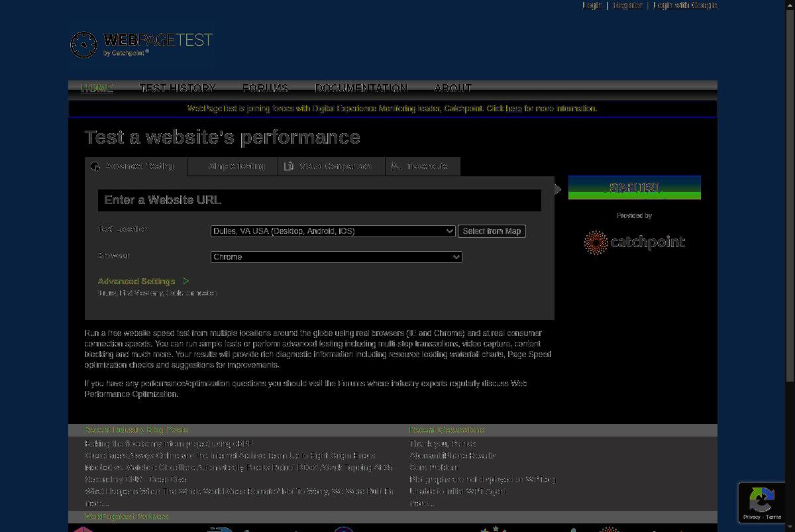Click the 'here' link in Catchpoint announcement
The height and width of the screenshot is (532, 795).
[513, 109]
